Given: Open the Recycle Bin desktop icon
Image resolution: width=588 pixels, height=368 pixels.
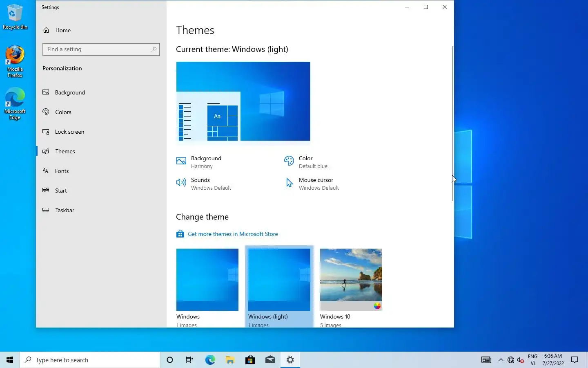Looking at the screenshot, I should click(x=15, y=17).
